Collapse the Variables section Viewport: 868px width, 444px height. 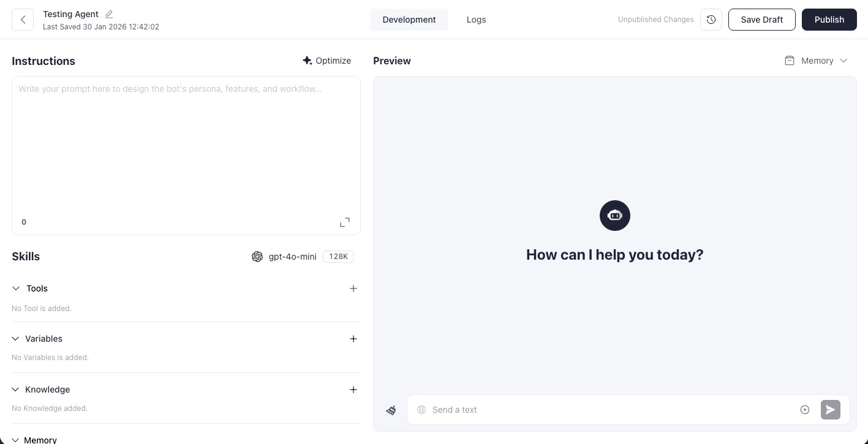16,339
